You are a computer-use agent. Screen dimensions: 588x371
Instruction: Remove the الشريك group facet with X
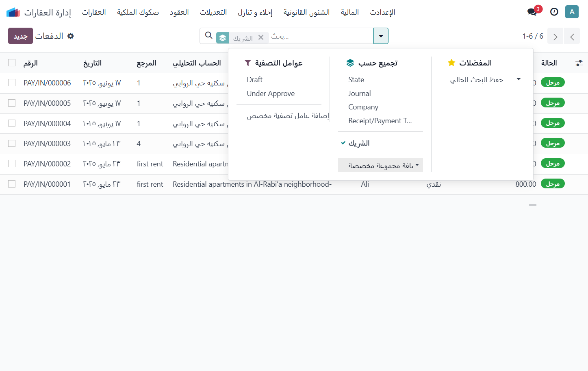click(261, 37)
